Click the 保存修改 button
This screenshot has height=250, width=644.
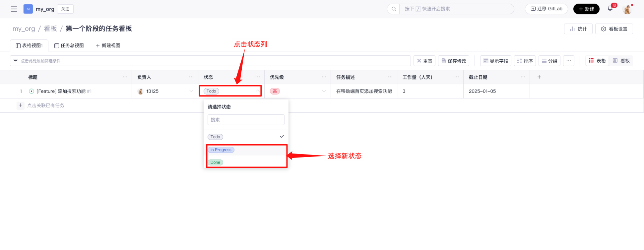pos(453,61)
